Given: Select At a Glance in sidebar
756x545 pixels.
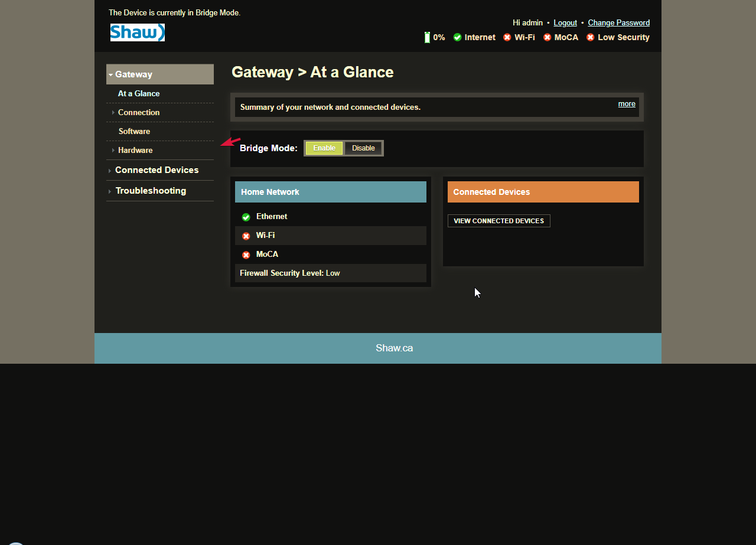Looking at the screenshot, I should pos(139,94).
